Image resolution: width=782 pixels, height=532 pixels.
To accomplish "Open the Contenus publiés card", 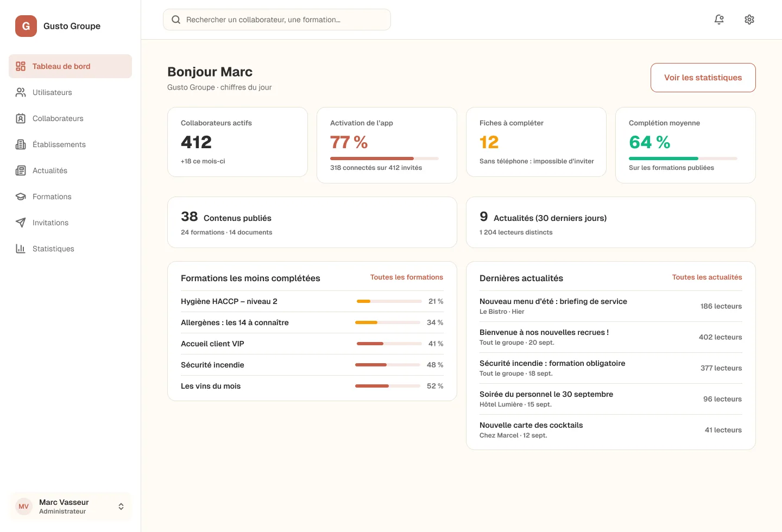I will pos(312,222).
